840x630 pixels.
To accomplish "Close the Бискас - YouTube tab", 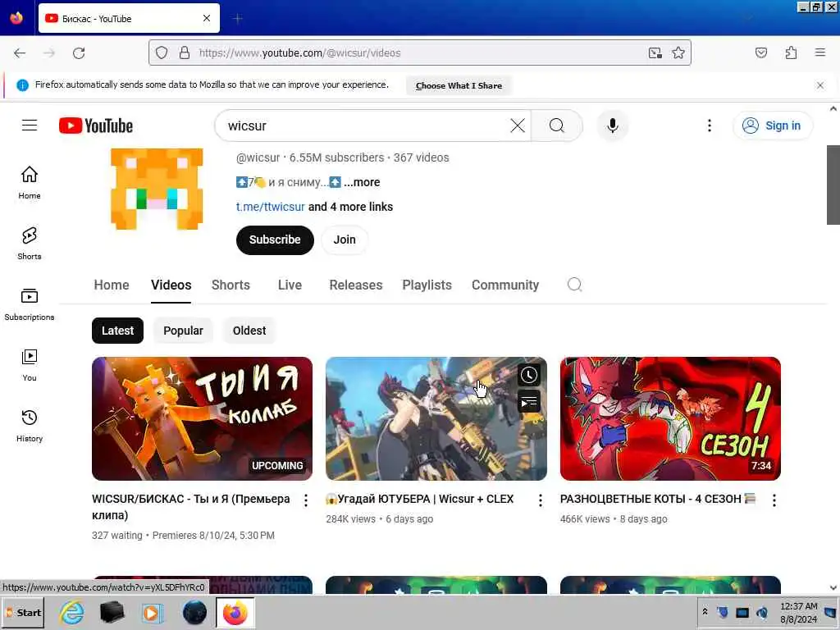I will tap(207, 18).
